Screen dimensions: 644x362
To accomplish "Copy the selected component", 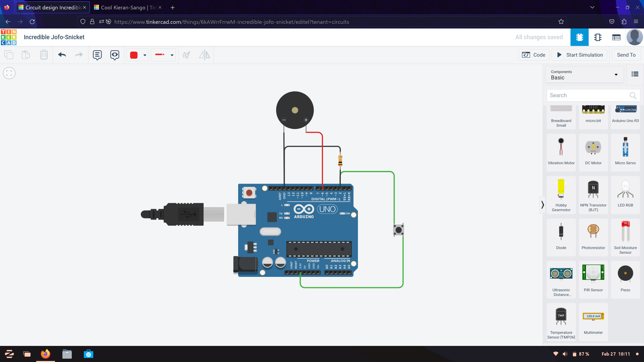I will coord(9,55).
